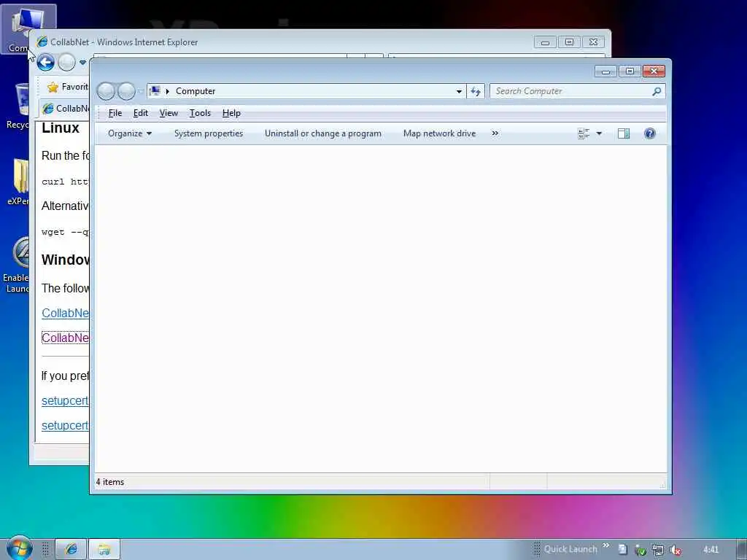Click Windows Explorer taskbar button
Image resolution: width=747 pixels, height=560 pixels.
(x=104, y=549)
